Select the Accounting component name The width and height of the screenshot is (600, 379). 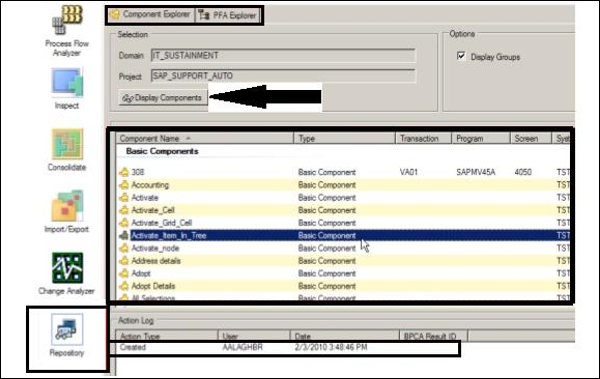[x=150, y=185]
